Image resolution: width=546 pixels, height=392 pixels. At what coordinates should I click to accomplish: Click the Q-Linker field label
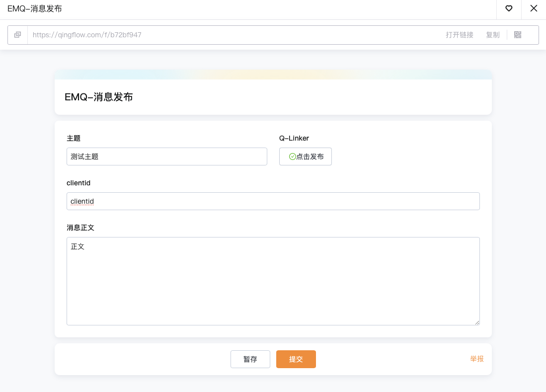coord(294,138)
